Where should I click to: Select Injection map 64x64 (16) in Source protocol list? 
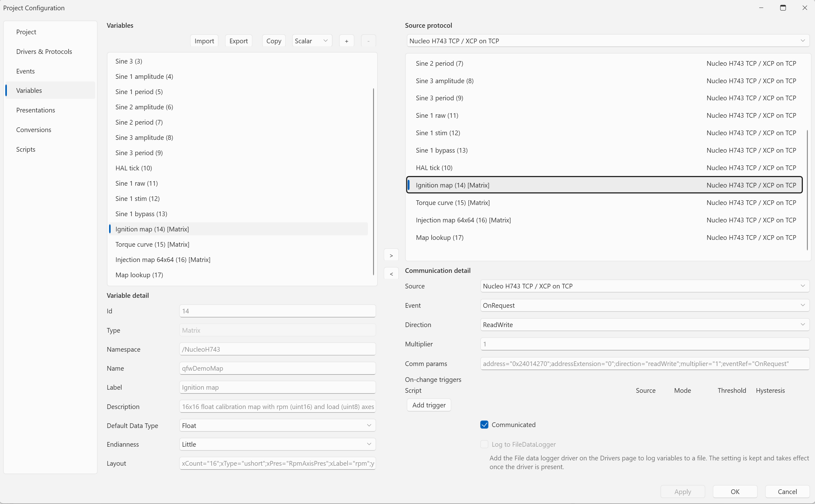pos(605,220)
